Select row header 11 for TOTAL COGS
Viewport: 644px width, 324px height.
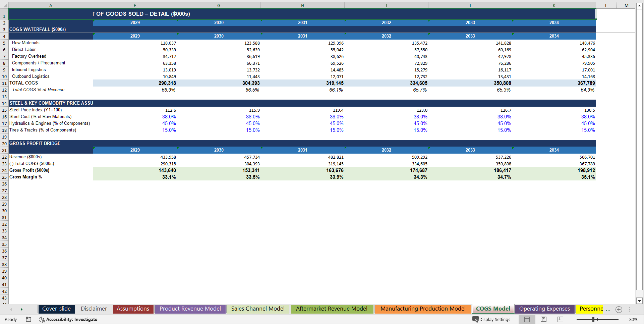[x=4, y=83]
